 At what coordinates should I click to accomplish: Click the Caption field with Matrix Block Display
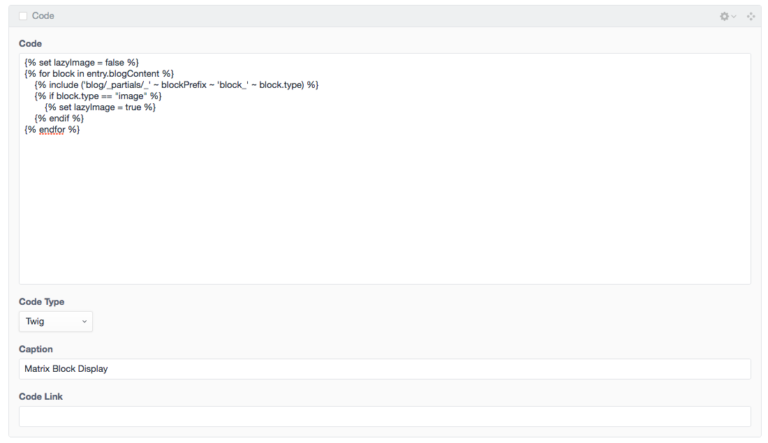point(384,369)
